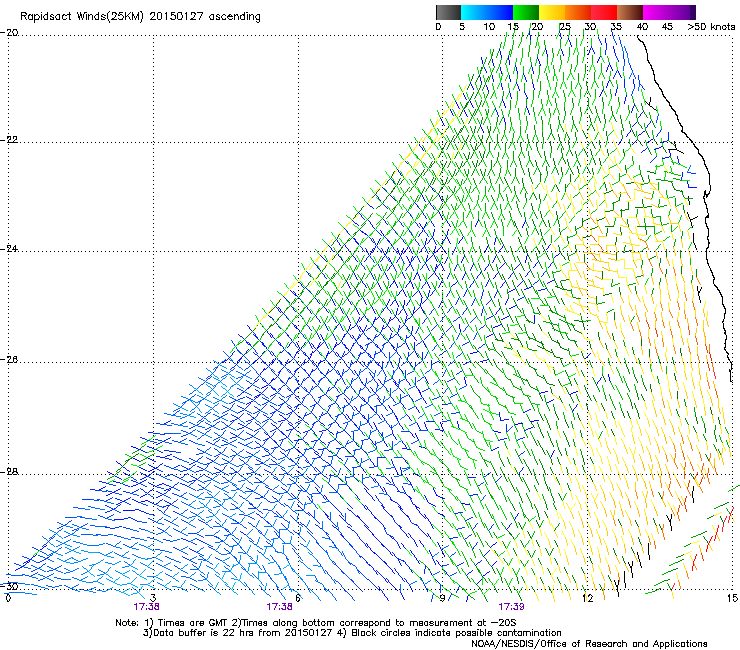
Task: Click the '6' longitude axis label
Action: (297, 598)
